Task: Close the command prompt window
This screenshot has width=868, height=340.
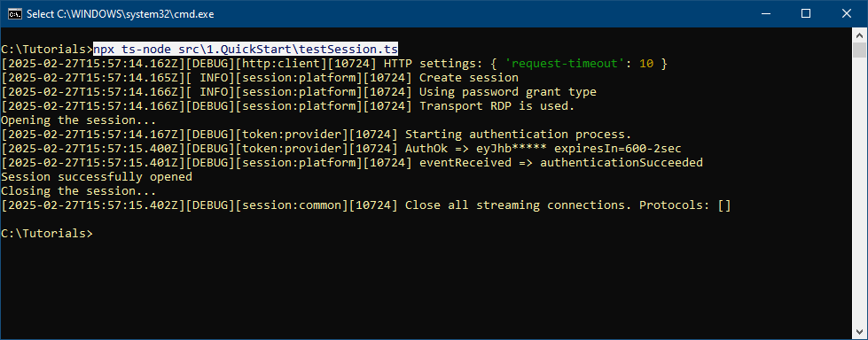Action: tap(847, 14)
